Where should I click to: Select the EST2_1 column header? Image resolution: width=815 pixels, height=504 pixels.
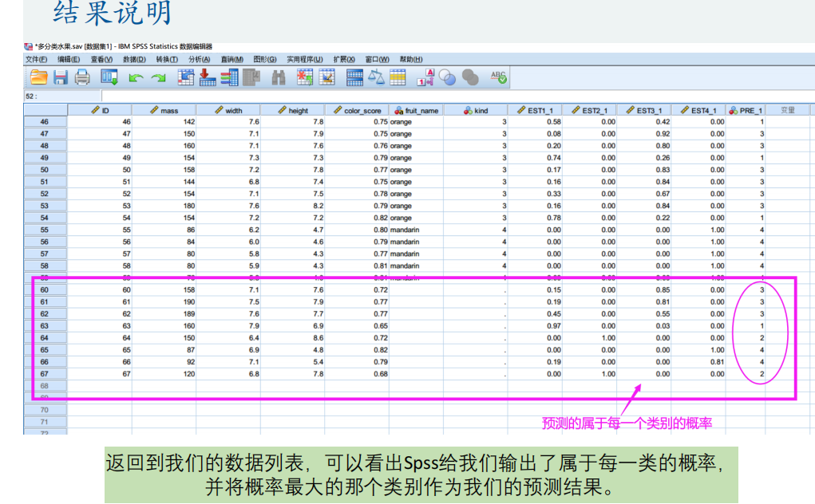pos(589,110)
